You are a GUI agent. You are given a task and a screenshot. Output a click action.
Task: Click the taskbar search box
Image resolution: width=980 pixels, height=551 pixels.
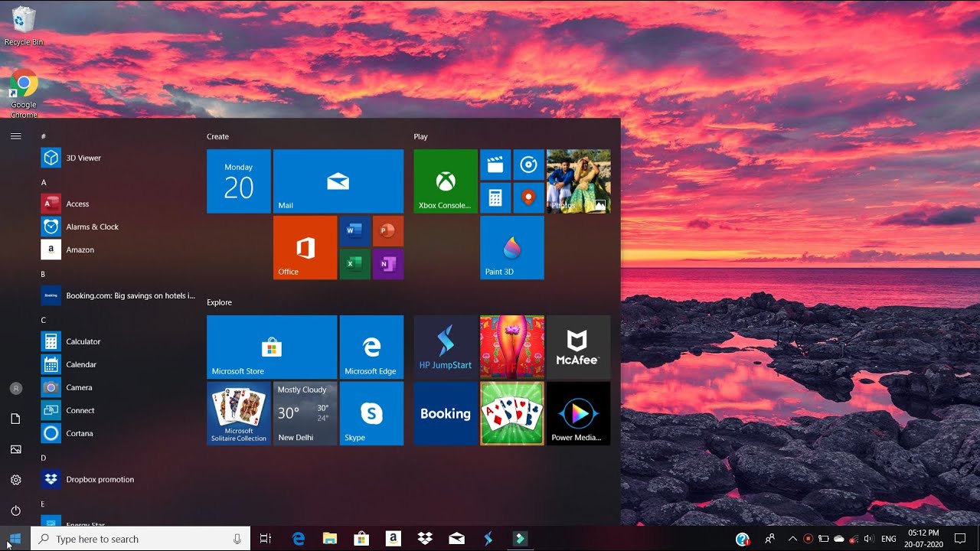tap(141, 539)
